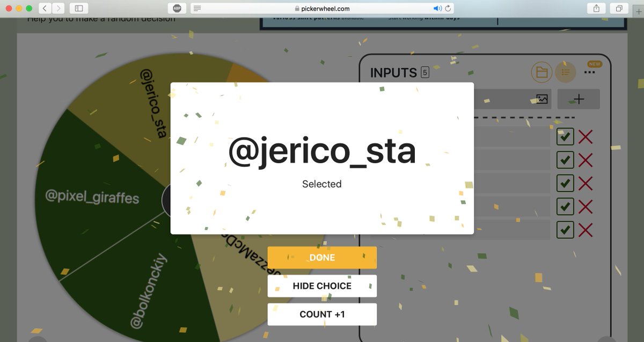Screen dimensions: 644x342
Task: Toggle the fourth input's checkbox
Action: [565, 206]
